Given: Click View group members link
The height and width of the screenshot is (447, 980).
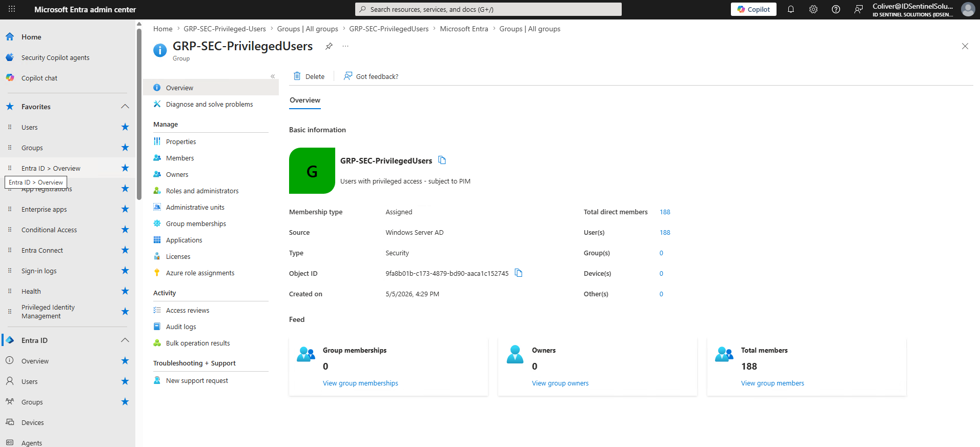Looking at the screenshot, I should pos(772,383).
